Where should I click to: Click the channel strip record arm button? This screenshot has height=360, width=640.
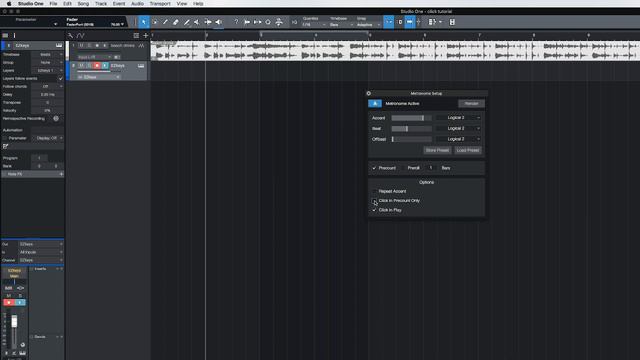click(x=9, y=302)
